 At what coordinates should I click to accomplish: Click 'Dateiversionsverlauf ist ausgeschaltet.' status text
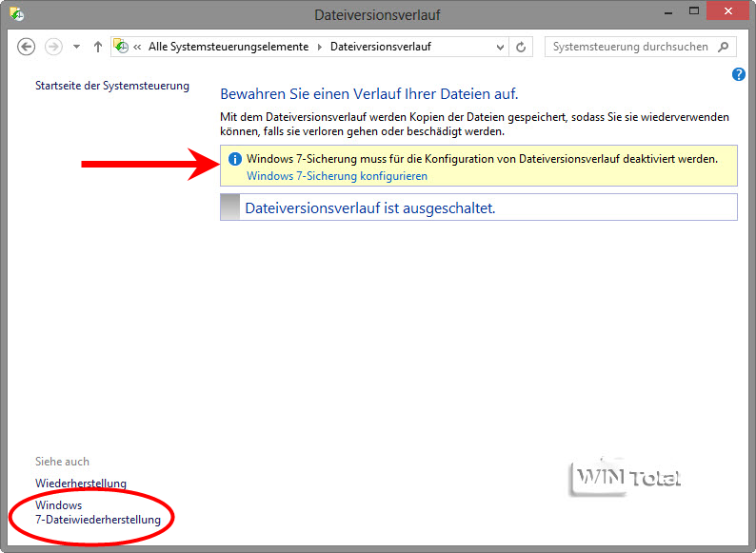pyautogui.click(x=370, y=208)
